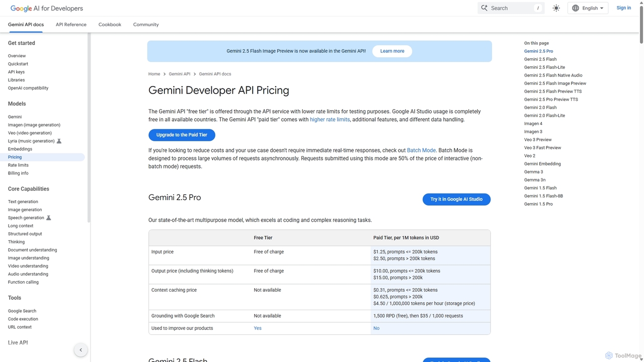Click the Google AI for Developers logo
This screenshot has height=362, width=644.
[47, 8]
